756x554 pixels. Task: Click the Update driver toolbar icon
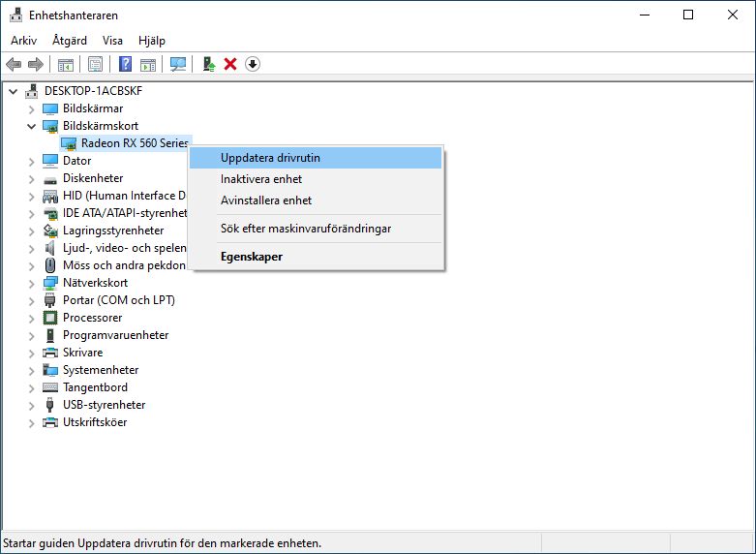tap(208, 64)
